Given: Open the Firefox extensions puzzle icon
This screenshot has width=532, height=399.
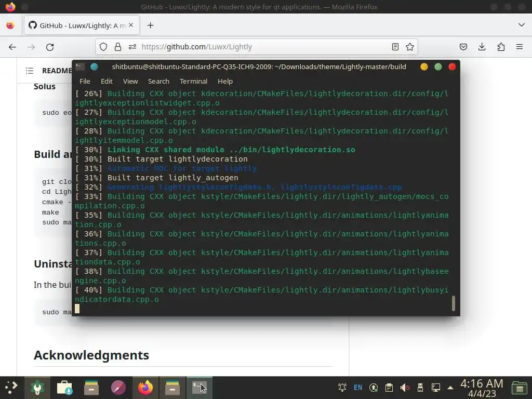Looking at the screenshot, I should (501, 47).
